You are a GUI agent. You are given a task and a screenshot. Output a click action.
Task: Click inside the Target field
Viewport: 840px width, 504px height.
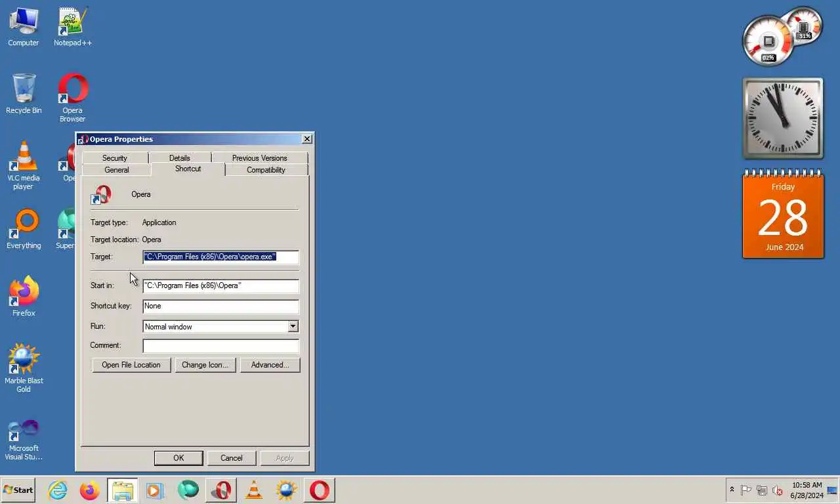[220, 257]
